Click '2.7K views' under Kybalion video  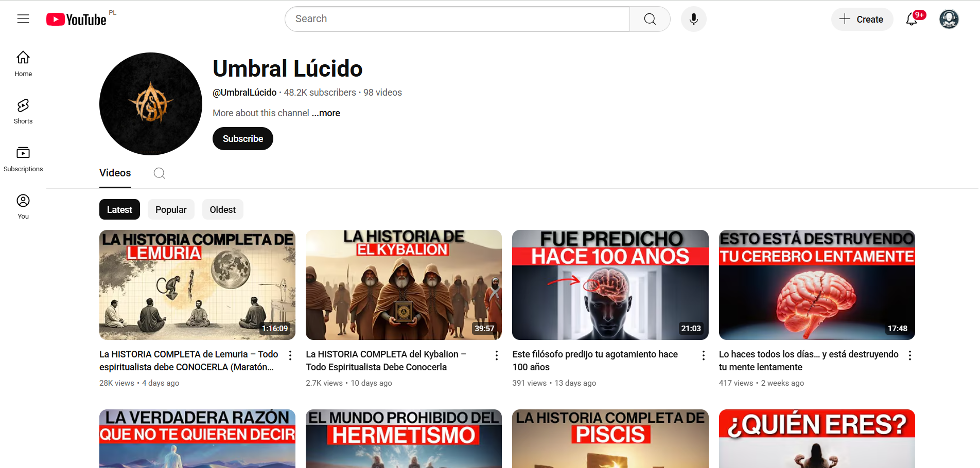click(x=324, y=383)
